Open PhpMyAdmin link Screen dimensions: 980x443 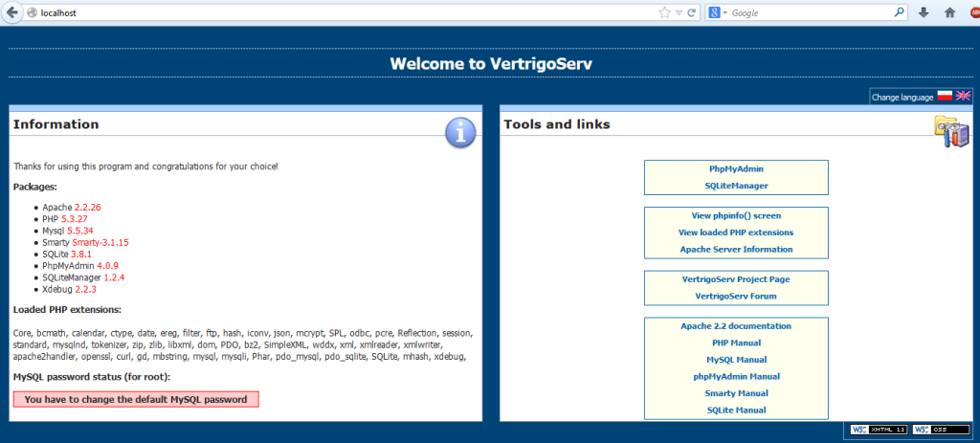point(736,168)
